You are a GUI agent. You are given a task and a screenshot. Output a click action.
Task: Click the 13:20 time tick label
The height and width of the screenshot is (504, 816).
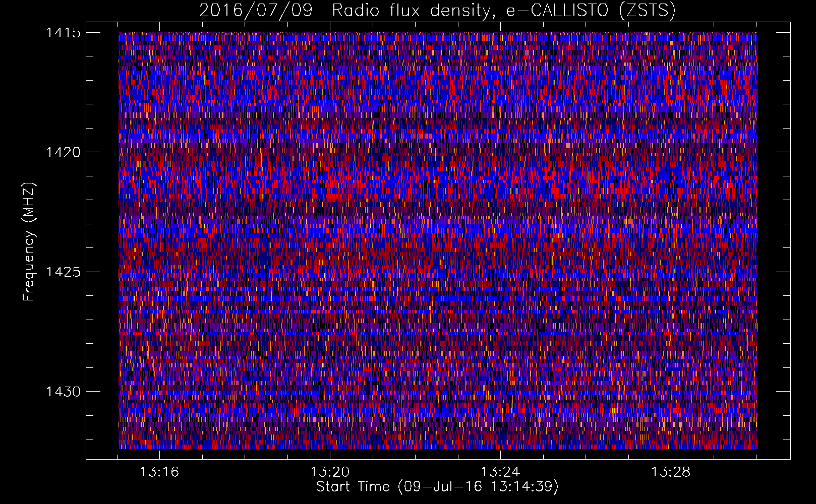tap(330, 472)
